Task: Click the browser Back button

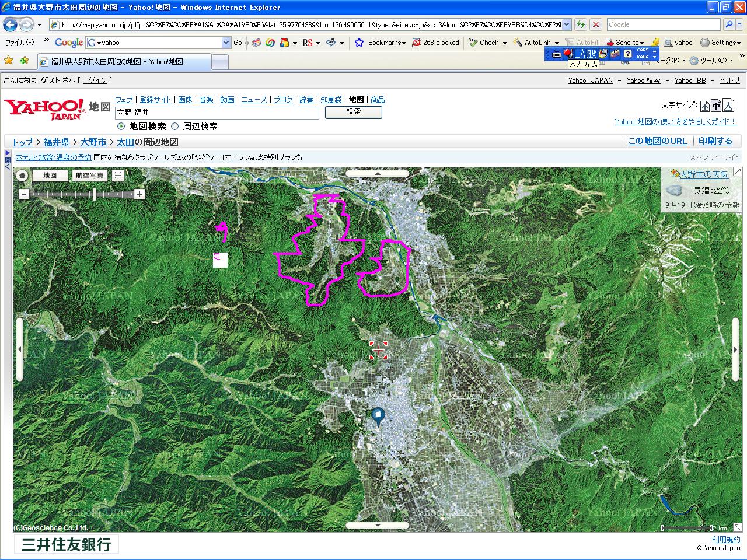Action: point(10,24)
